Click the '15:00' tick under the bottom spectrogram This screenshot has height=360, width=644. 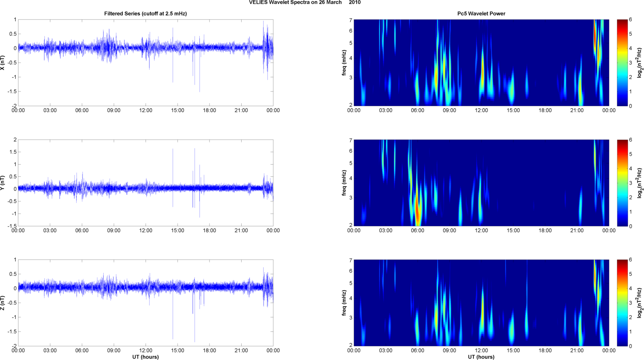(513, 350)
